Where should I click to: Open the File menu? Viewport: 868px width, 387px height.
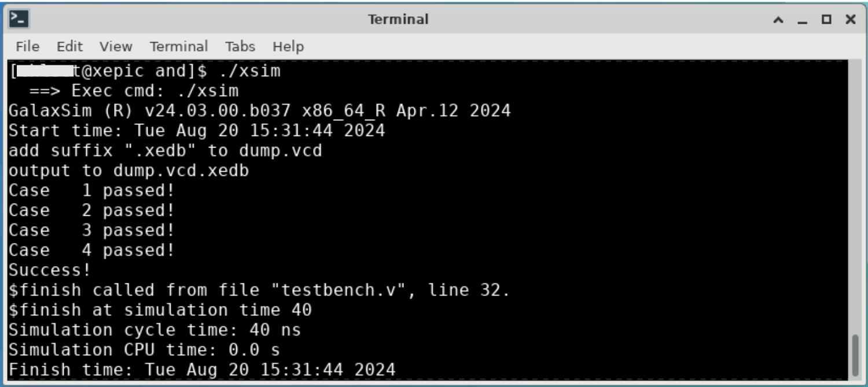(x=27, y=46)
